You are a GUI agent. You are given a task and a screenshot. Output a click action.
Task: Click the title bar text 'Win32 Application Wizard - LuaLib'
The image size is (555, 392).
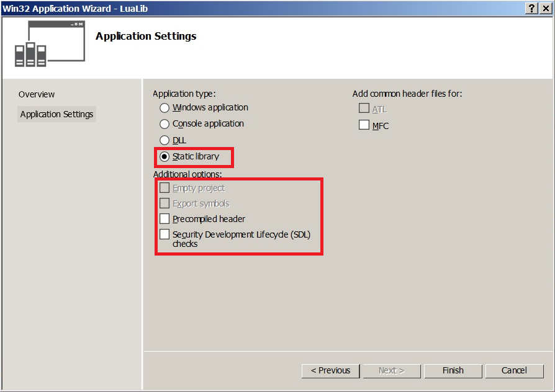coord(75,9)
